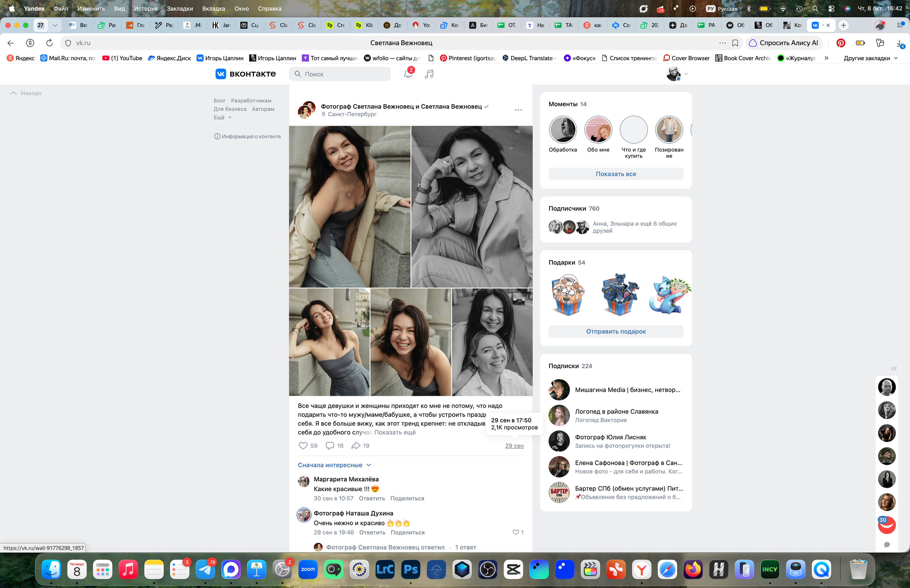The width and height of the screenshot is (910, 588).
Task: Expand post text via Показать ещё
Action: point(395,432)
